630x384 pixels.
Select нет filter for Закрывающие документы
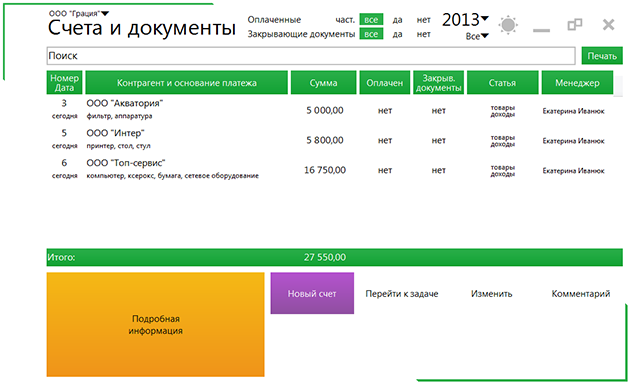click(x=423, y=34)
